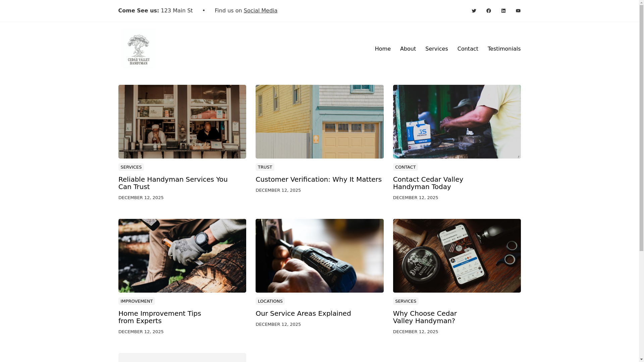Follow the Social Media link
Image resolution: width=644 pixels, height=362 pixels.
(260, 11)
